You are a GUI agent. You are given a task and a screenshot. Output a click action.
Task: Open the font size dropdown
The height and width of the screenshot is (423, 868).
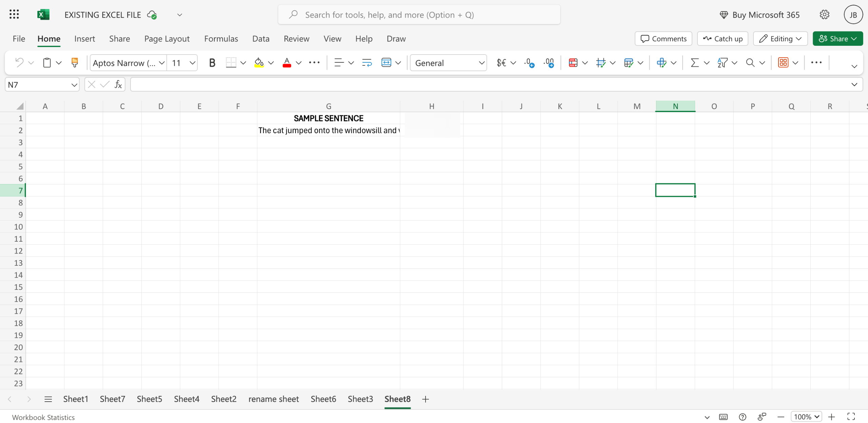coord(192,63)
